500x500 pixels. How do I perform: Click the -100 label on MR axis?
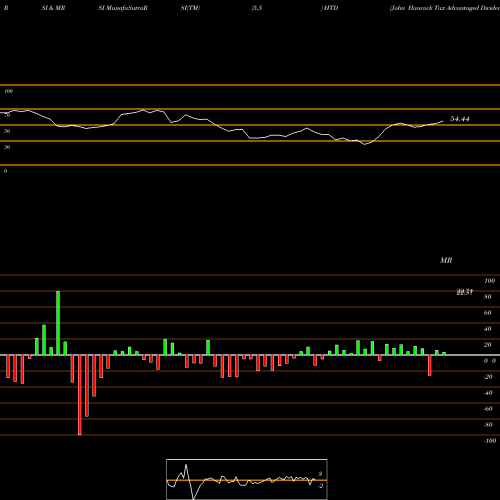click(490, 441)
